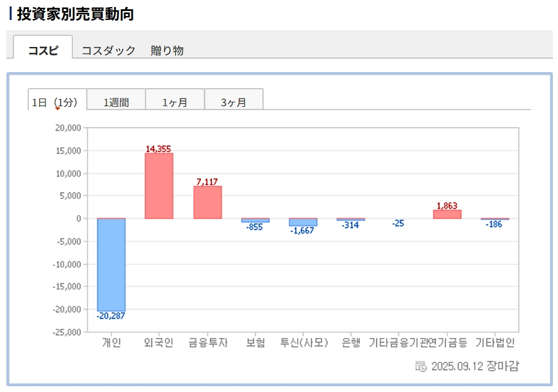This screenshot has width=558, height=392.
Task: Click the blue 투신(사모) bar
Action: pyautogui.click(x=303, y=222)
